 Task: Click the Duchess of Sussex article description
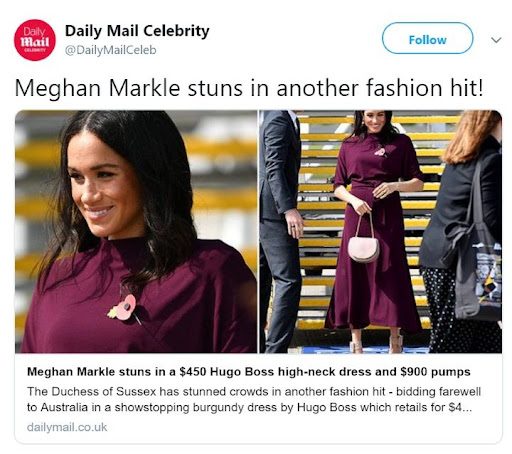click(x=254, y=399)
